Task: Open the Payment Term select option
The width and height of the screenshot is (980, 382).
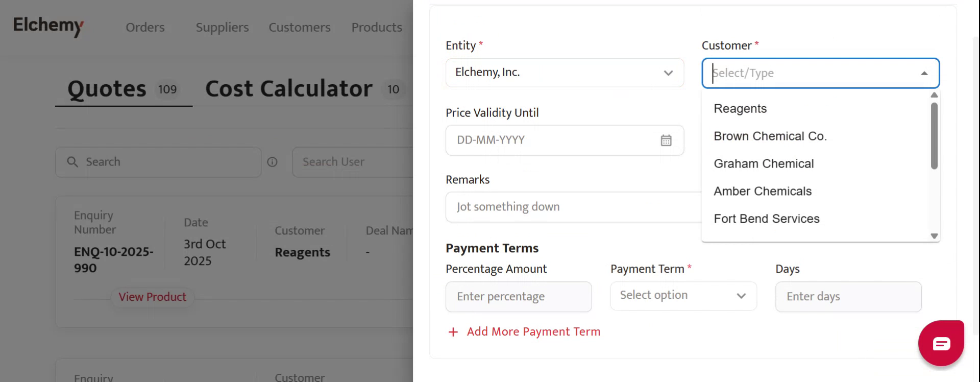Action: coord(683,296)
